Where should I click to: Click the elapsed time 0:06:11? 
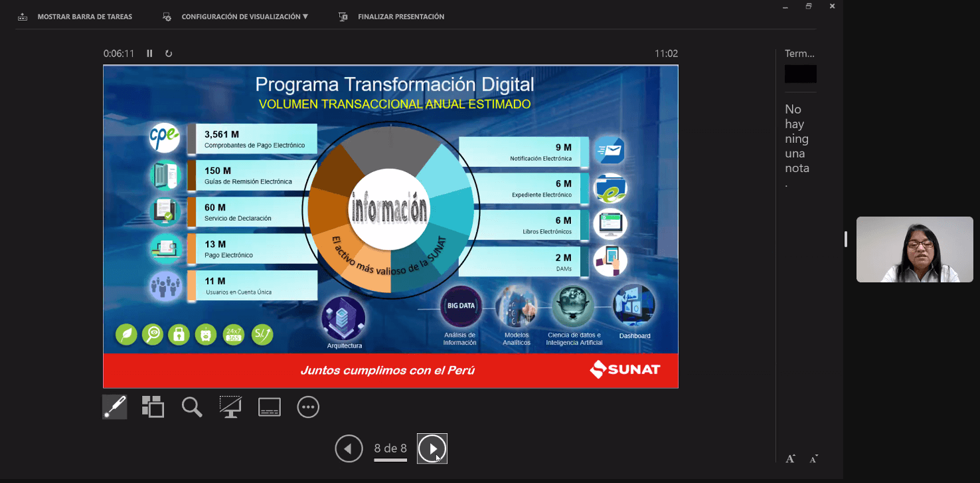(x=119, y=54)
